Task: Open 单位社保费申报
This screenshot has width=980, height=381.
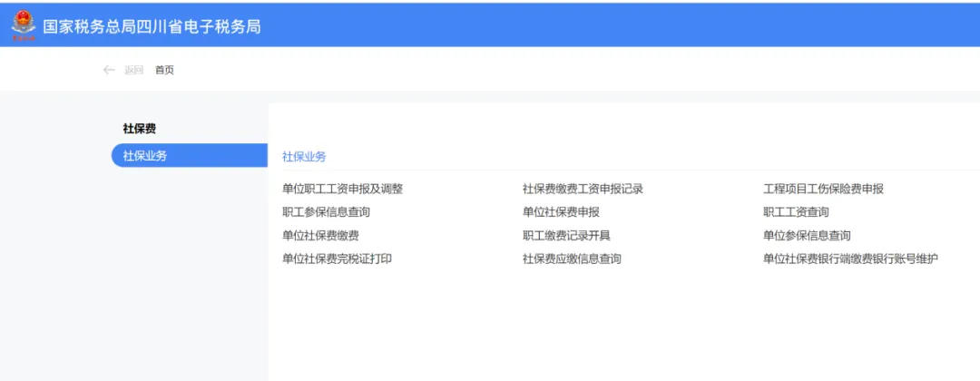Action: point(561,212)
